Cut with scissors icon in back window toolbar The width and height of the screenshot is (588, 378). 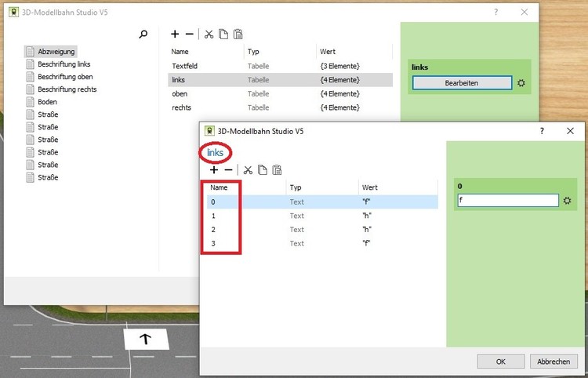209,35
